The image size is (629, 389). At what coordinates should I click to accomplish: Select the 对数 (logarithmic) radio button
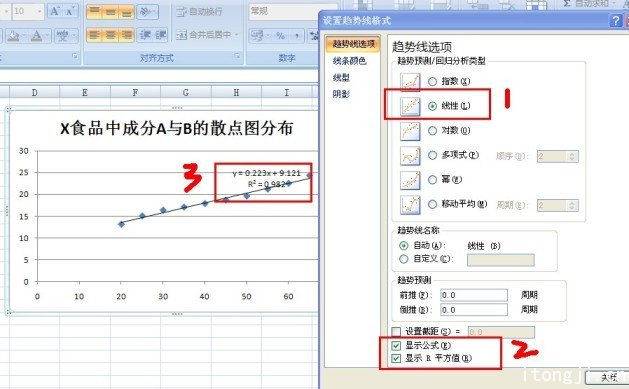(x=432, y=130)
